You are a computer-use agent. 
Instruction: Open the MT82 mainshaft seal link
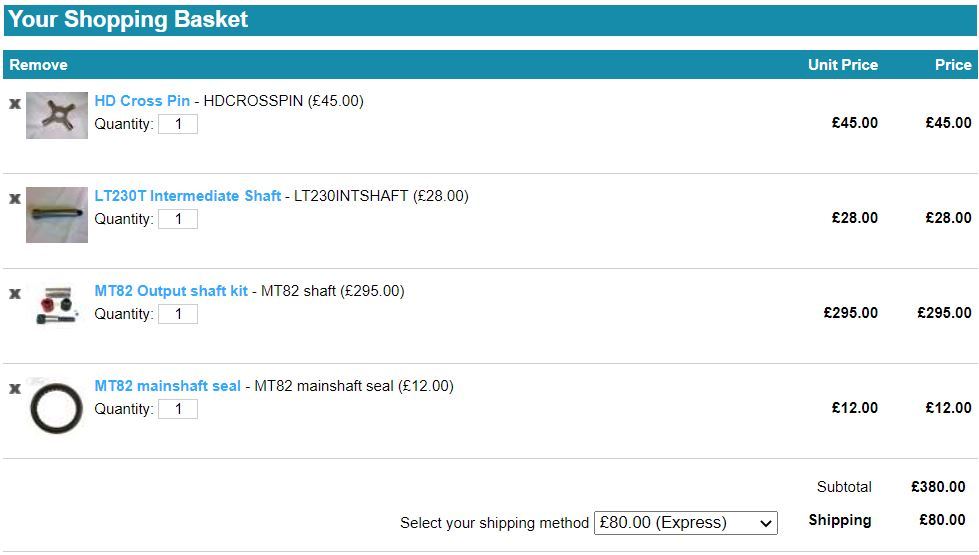pyautogui.click(x=167, y=385)
